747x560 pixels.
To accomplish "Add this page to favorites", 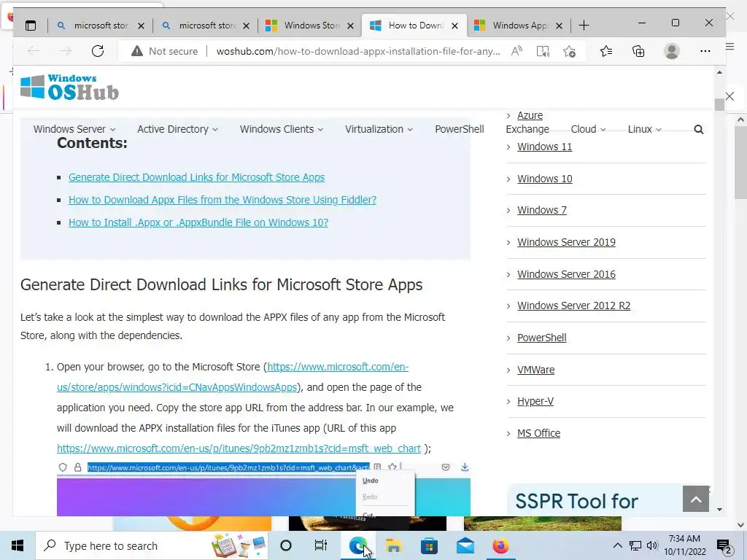I will tap(569, 51).
